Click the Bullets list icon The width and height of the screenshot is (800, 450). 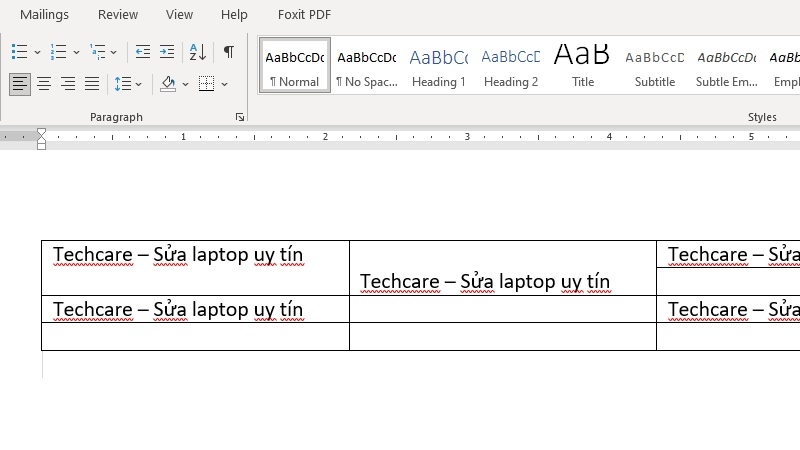(19, 52)
